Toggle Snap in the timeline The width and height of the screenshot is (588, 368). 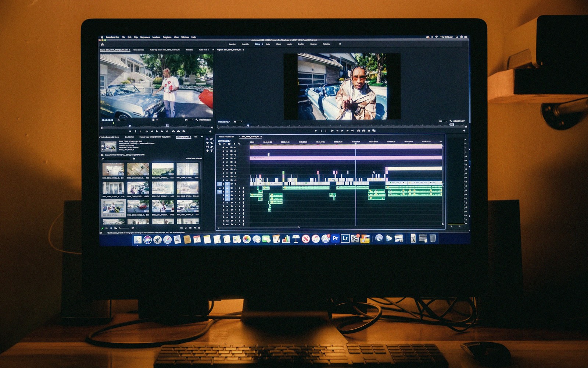(x=224, y=144)
